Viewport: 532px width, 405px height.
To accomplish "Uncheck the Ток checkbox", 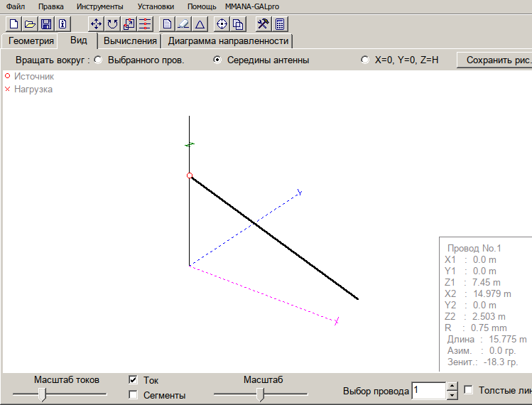I will tap(133, 380).
